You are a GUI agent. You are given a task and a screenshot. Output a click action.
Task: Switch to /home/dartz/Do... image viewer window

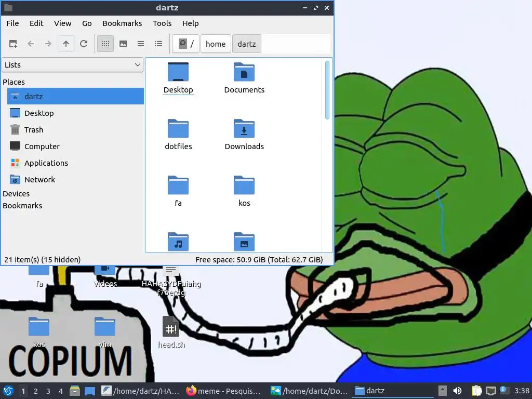(x=309, y=391)
